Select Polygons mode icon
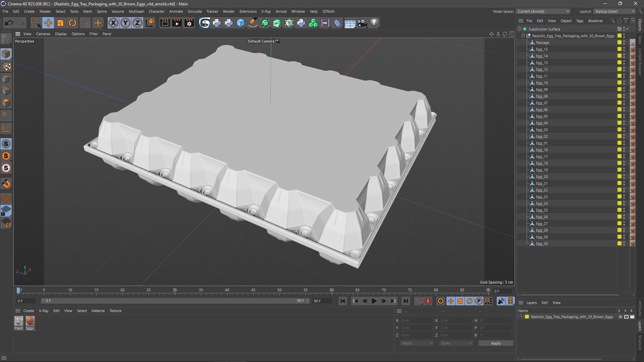This screenshot has width=644, height=362. click(6, 103)
